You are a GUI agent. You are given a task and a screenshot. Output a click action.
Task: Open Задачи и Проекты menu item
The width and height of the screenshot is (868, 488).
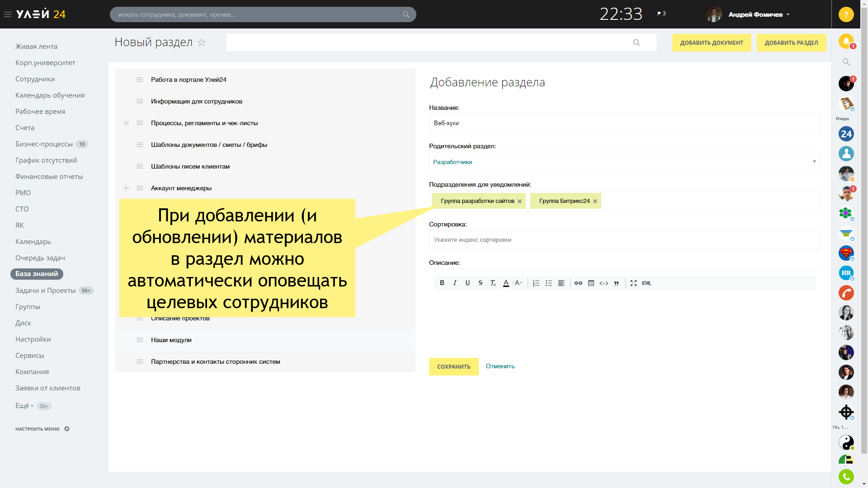point(45,290)
